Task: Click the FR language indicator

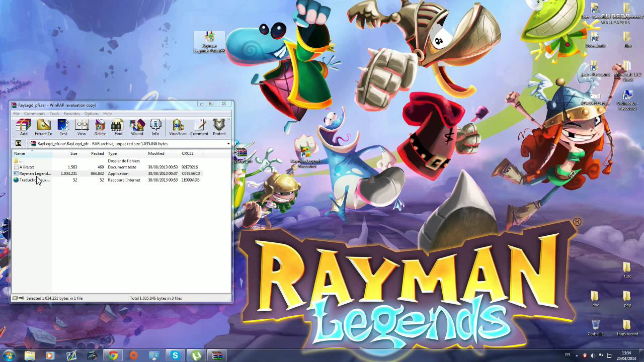Action: 568,355
